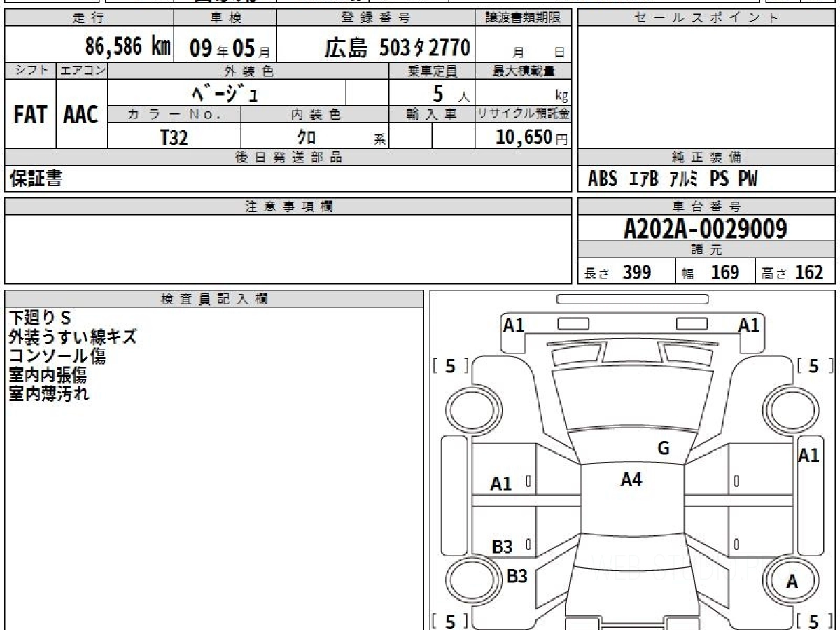The image size is (840, 630).
Task: Select the A1 mark on the left door
Action: pyautogui.click(x=501, y=484)
